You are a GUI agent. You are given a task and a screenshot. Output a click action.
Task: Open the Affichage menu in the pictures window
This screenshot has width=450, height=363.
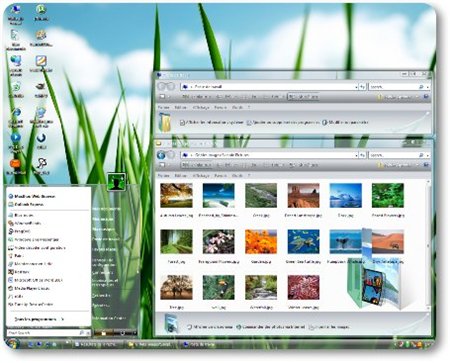click(x=201, y=175)
